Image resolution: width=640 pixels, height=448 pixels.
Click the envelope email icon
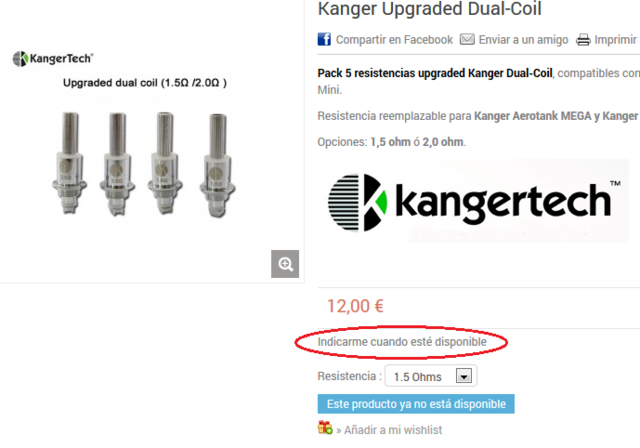tap(467, 39)
